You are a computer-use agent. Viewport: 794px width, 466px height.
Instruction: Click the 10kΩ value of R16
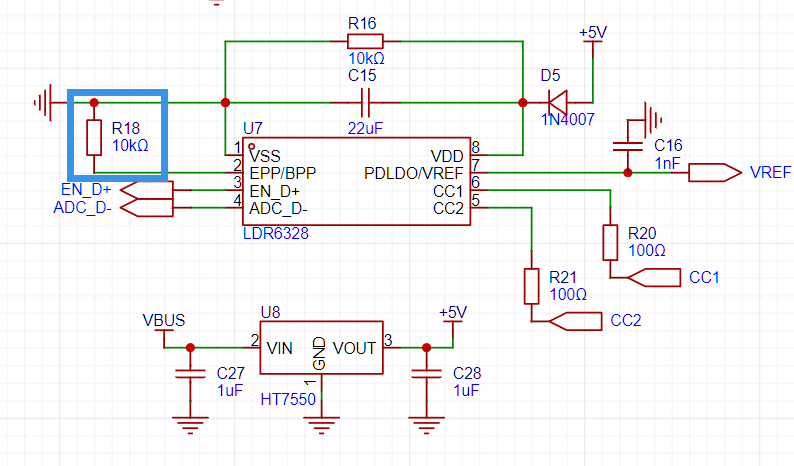tap(367, 58)
